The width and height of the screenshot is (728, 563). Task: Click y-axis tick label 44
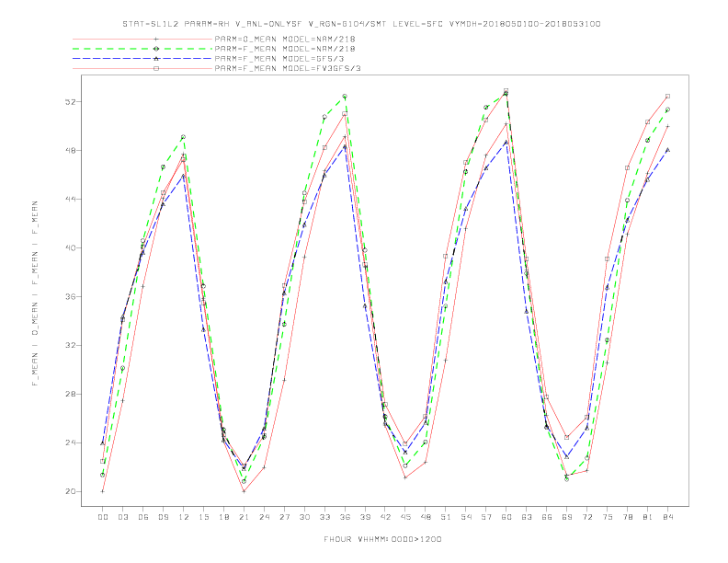(70, 200)
